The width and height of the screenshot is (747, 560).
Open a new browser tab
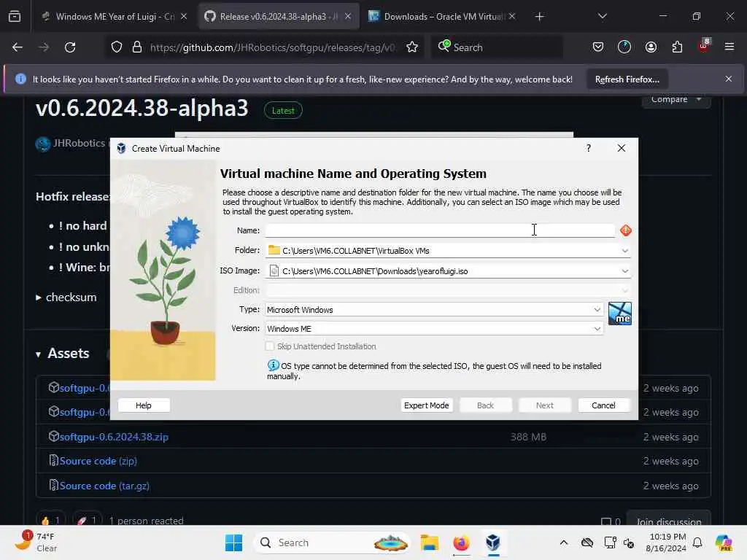[x=539, y=17]
